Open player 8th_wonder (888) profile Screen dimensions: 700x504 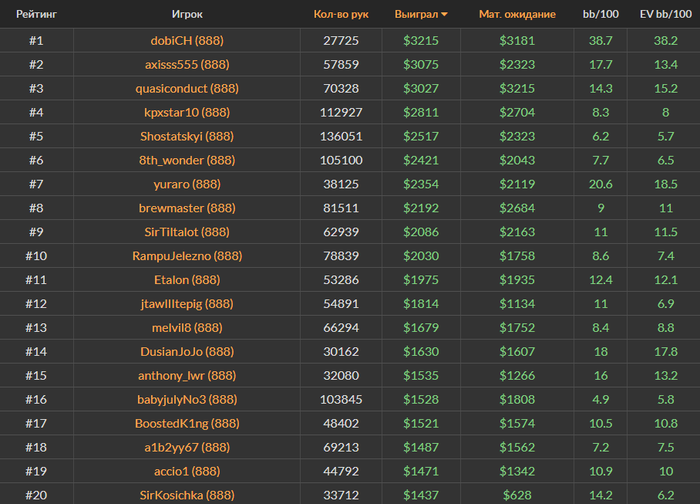(187, 160)
